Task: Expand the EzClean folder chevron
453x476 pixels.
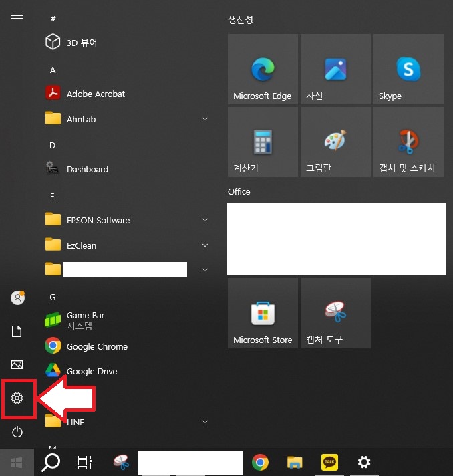Action: (205, 245)
